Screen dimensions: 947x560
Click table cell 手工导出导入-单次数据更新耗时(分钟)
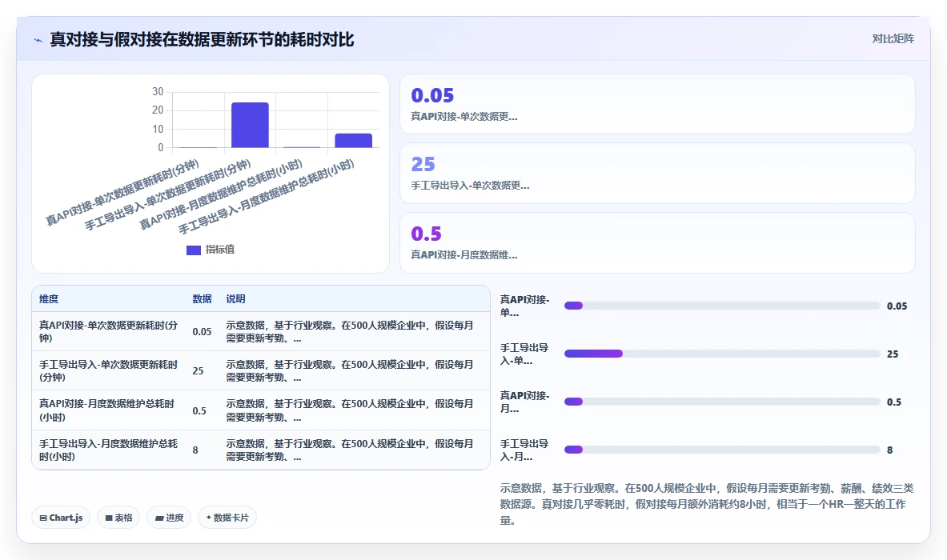click(x=109, y=370)
